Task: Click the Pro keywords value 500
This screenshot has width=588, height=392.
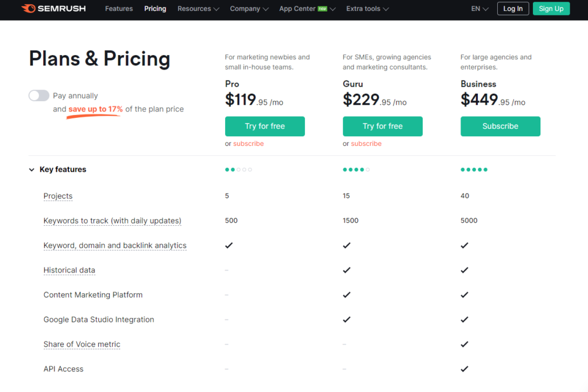Action: [x=231, y=221]
